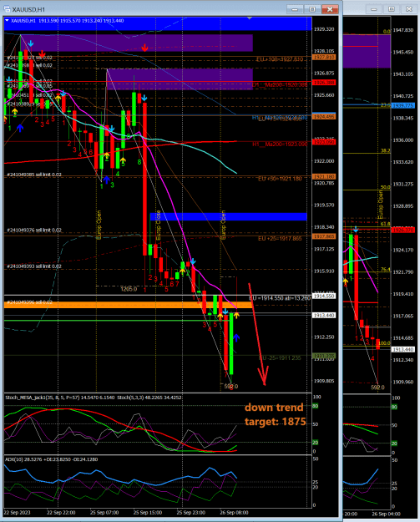Select the #241049396 sell 0.02 order label

29,302
